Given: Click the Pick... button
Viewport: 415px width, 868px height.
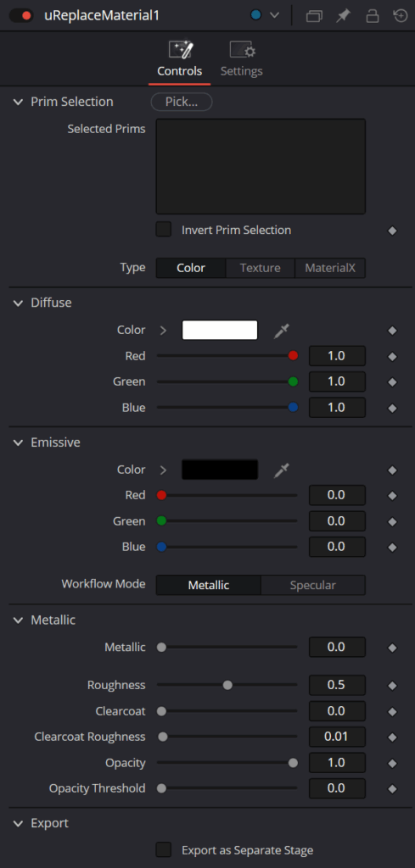Looking at the screenshot, I should [x=182, y=102].
